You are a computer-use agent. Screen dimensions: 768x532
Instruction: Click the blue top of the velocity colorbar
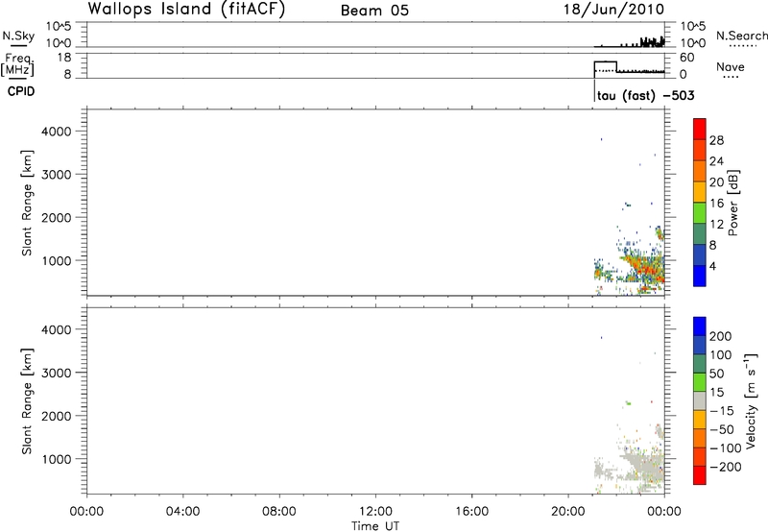point(700,326)
